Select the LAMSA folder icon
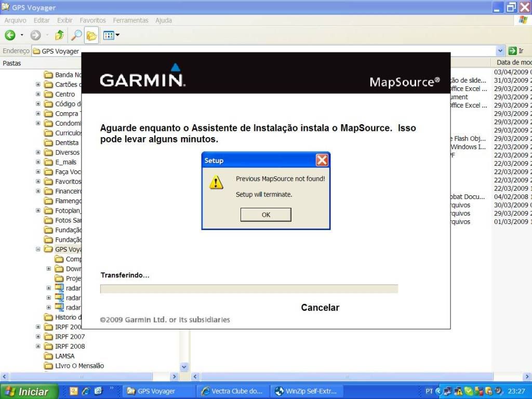The height and width of the screenshot is (399, 532). click(49, 356)
